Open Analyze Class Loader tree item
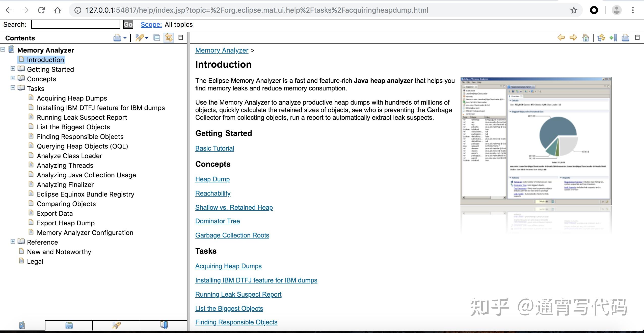This screenshot has width=644, height=333. point(69,156)
